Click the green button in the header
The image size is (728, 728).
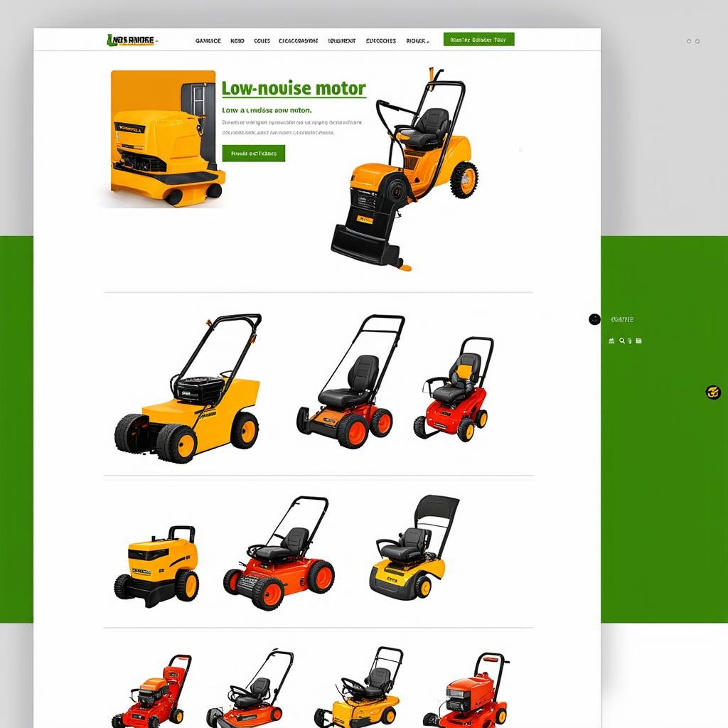click(x=478, y=40)
